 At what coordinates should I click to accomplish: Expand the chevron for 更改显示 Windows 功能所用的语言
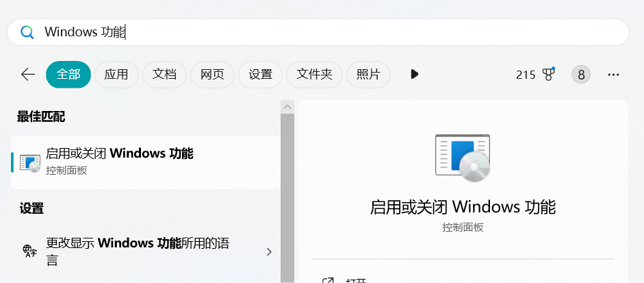pos(269,251)
